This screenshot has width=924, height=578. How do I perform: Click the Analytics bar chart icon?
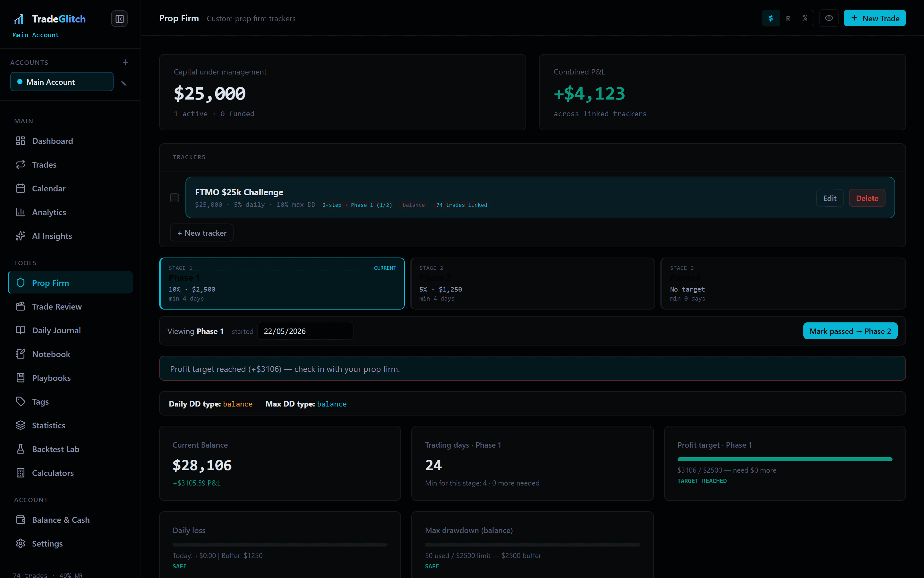[x=21, y=212]
